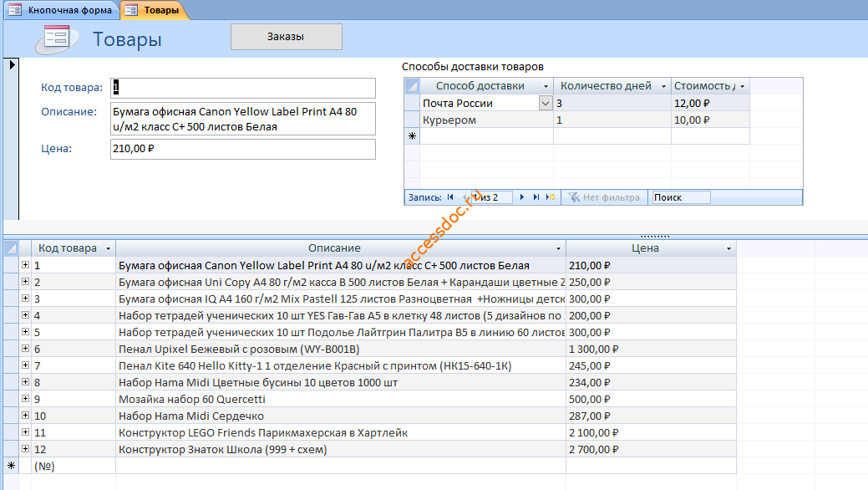Open the Почта России combo box arrow
Image resolution: width=868 pixels, height=490 pixels.
coord(546,103)
